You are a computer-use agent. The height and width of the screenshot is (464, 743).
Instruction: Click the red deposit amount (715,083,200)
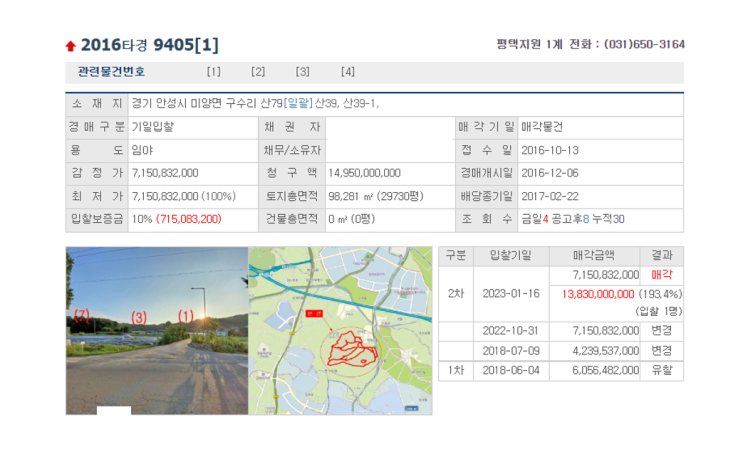pos(189,219)
